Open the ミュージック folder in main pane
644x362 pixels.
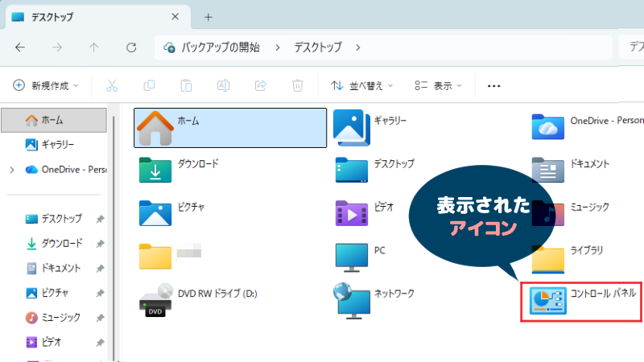click(571, 213)
